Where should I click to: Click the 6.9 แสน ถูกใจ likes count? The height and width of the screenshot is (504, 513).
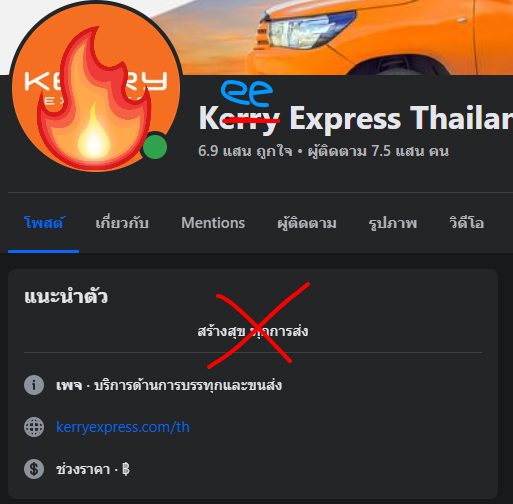tap(245, 151)
